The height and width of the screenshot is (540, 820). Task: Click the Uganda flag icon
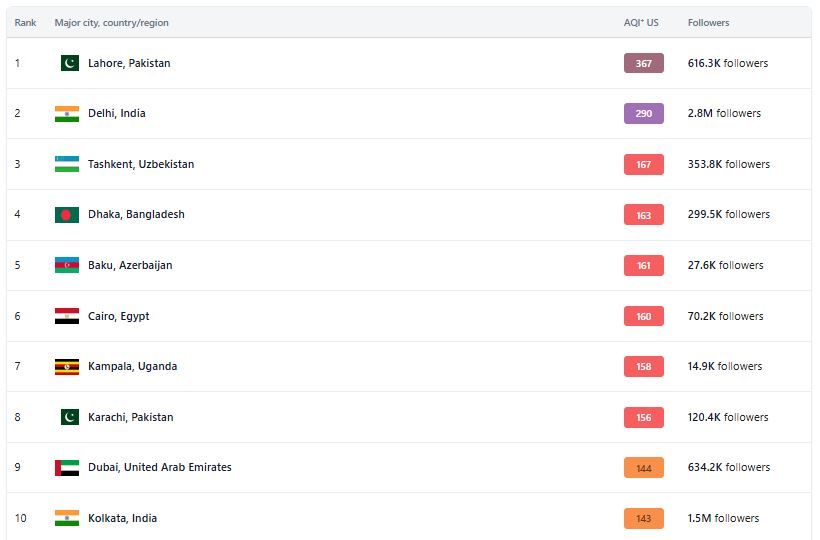tap(67, 367)
